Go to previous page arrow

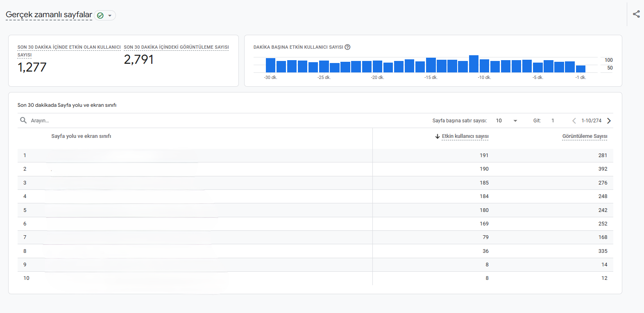point(574,121)
